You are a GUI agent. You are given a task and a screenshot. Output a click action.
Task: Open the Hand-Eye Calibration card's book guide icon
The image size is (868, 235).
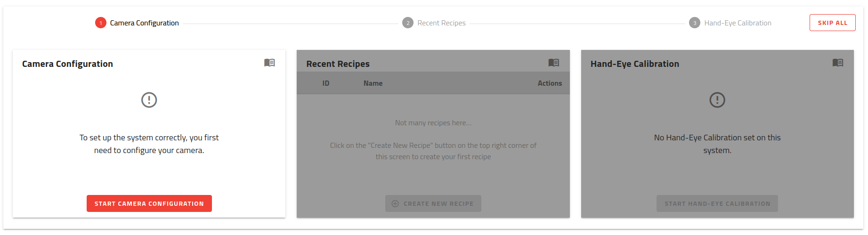[837, 63]
